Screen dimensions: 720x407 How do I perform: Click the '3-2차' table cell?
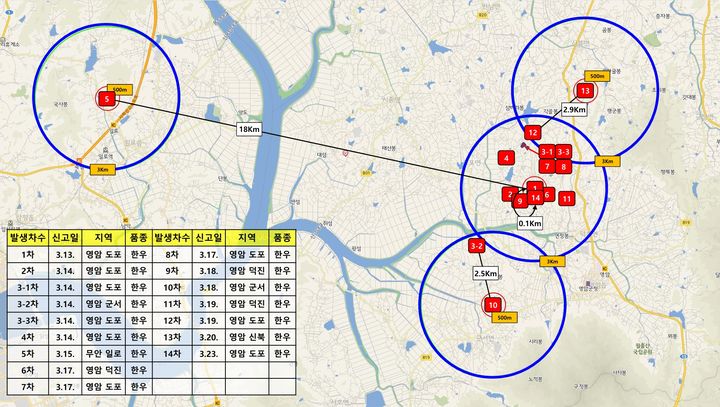tap(28, 304)
